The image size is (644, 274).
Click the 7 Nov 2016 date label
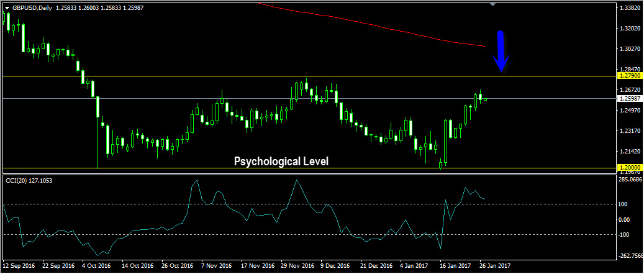[217, 265]
